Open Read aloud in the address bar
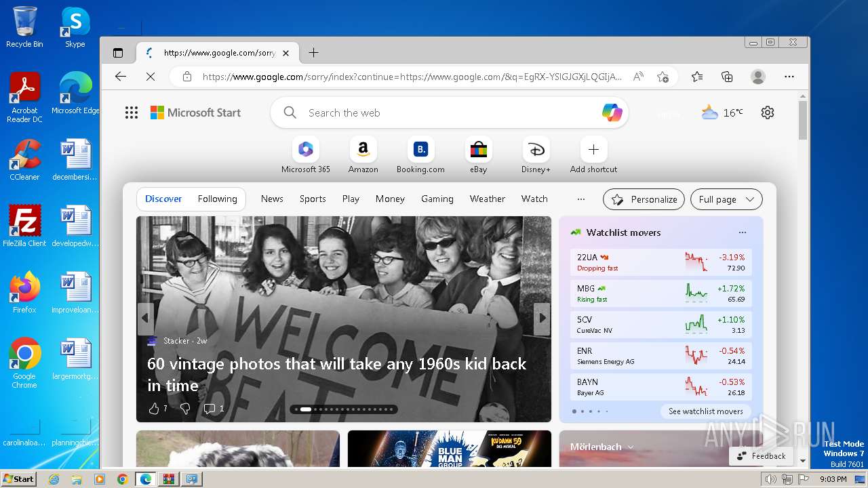The image size is (868, 488). tap(638, 77)
